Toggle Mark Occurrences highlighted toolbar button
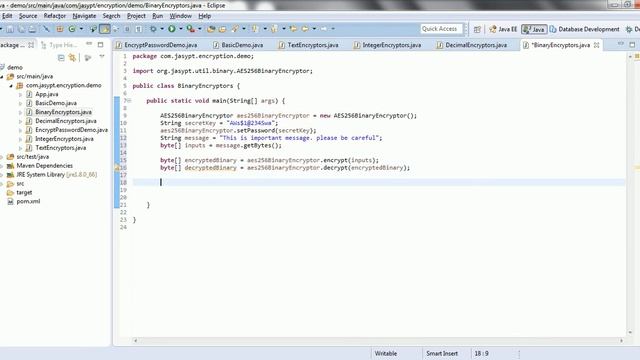640x360 pixels. tap(105, 29)
